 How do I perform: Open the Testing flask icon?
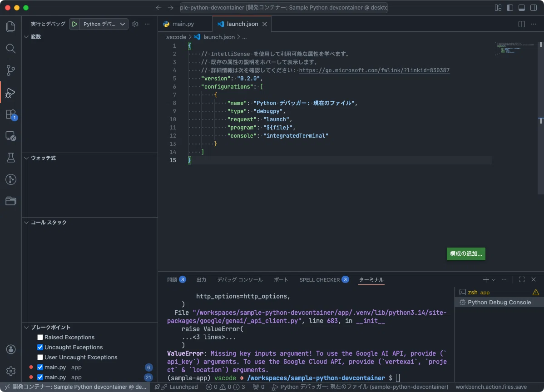coord(11,158)
